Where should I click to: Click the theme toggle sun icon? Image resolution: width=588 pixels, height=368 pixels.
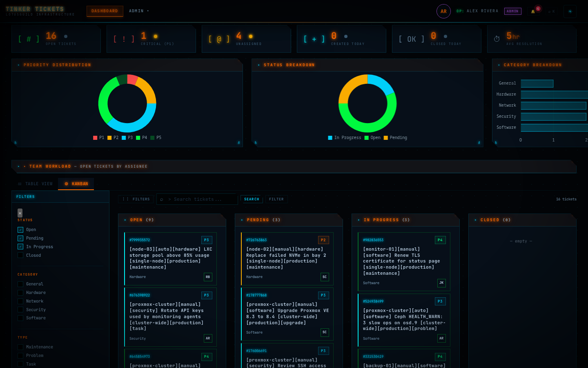click(570, 11)
